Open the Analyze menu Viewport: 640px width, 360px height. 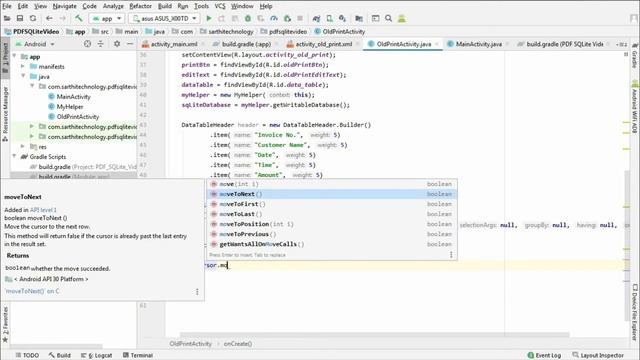pyautogui.click(x=113, y=6)
